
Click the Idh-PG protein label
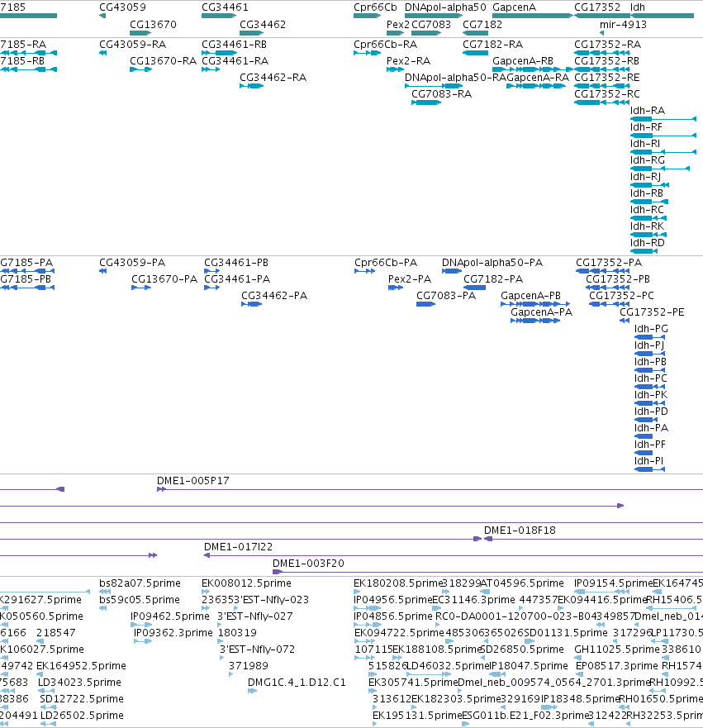click(651, 329)
